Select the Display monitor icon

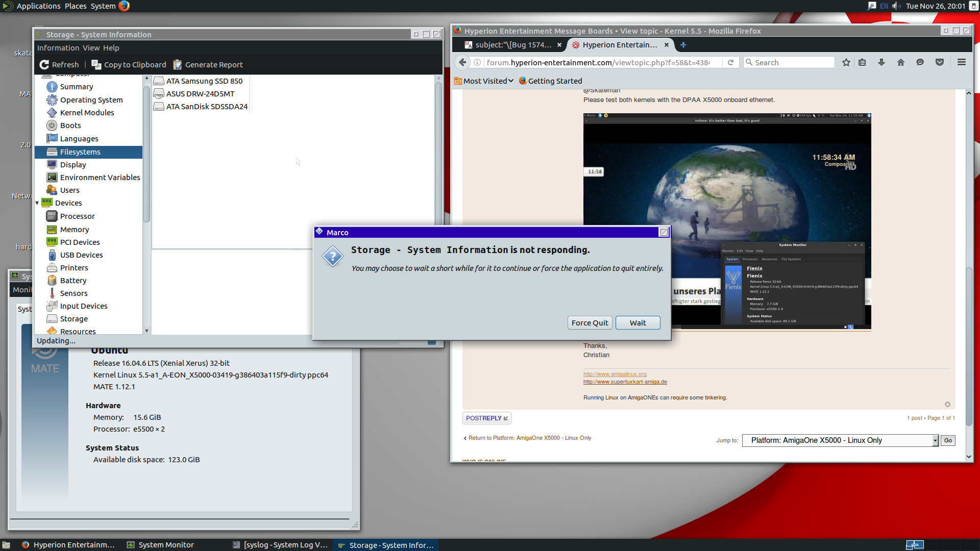click(52, 165)
